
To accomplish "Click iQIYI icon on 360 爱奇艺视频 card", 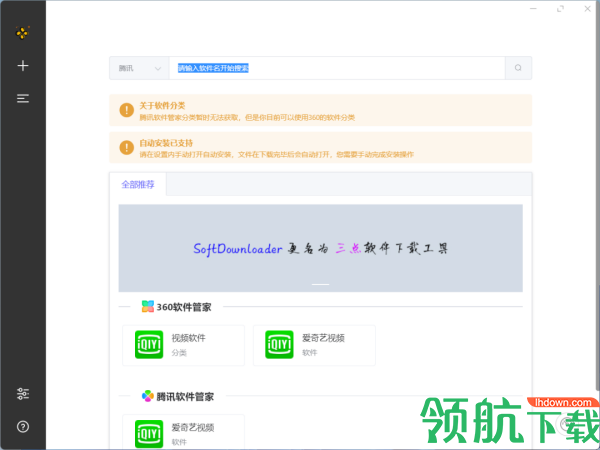I will click(x=279, y=344).
